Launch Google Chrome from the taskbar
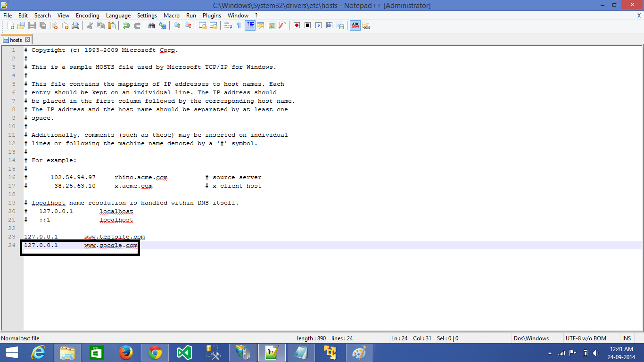Screen dimensions: 644x362 155,353
